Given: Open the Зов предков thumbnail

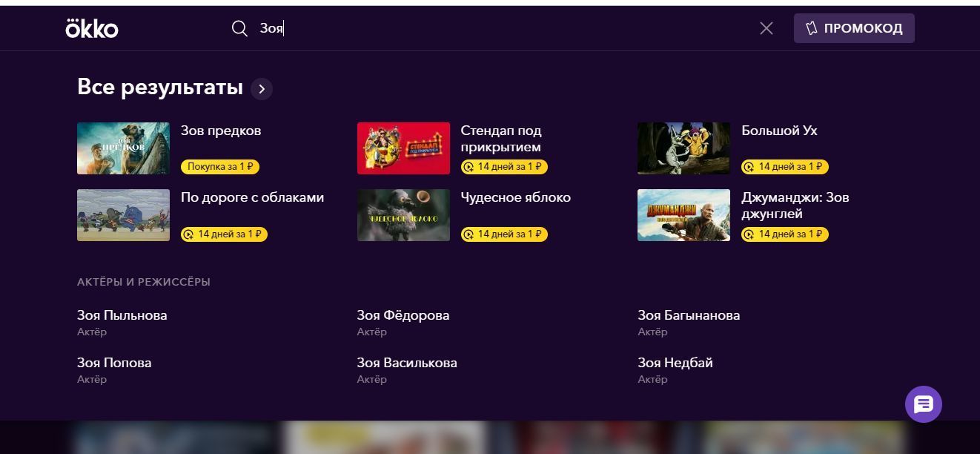Looking at the screenshot, I should 123,148.
